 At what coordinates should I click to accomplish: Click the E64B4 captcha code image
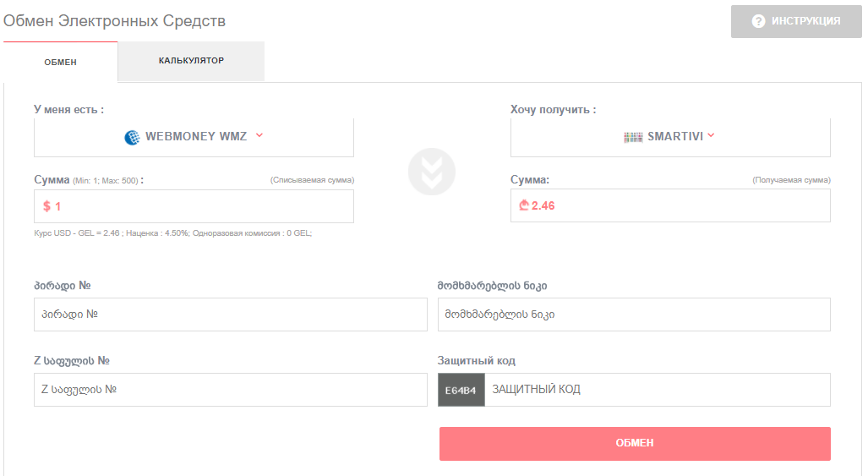click(461, 390)
